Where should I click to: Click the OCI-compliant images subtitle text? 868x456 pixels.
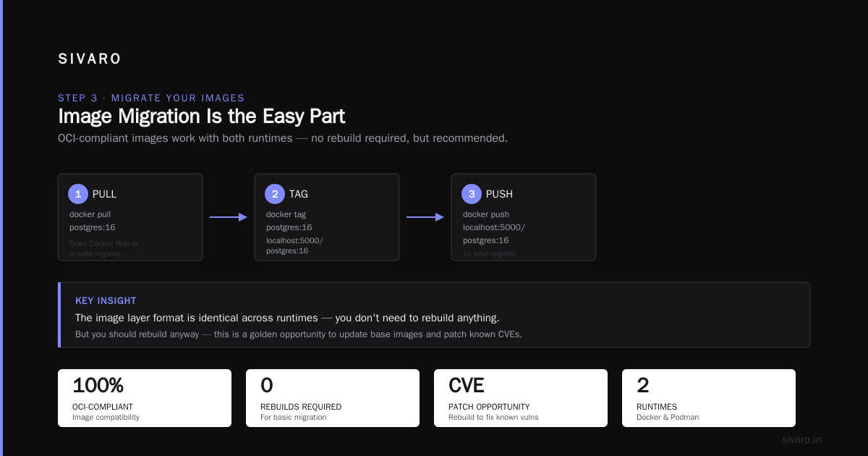[x=283, y=138]
